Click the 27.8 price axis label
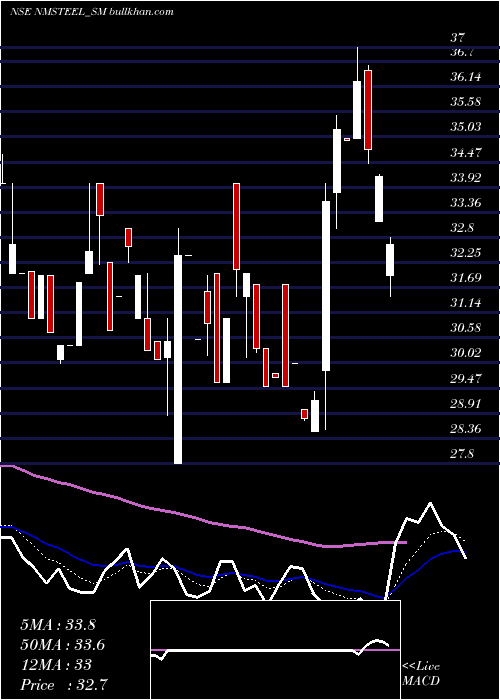This screenshot has height=700, width=500. tap(462, 454)
